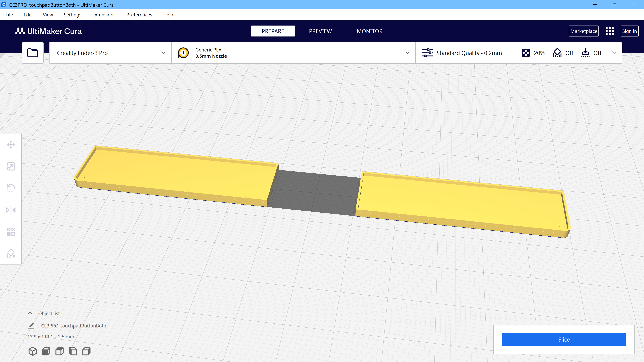Switch to the MONITOR stage
Screen dimensions: 644x362
click(370, 31)
